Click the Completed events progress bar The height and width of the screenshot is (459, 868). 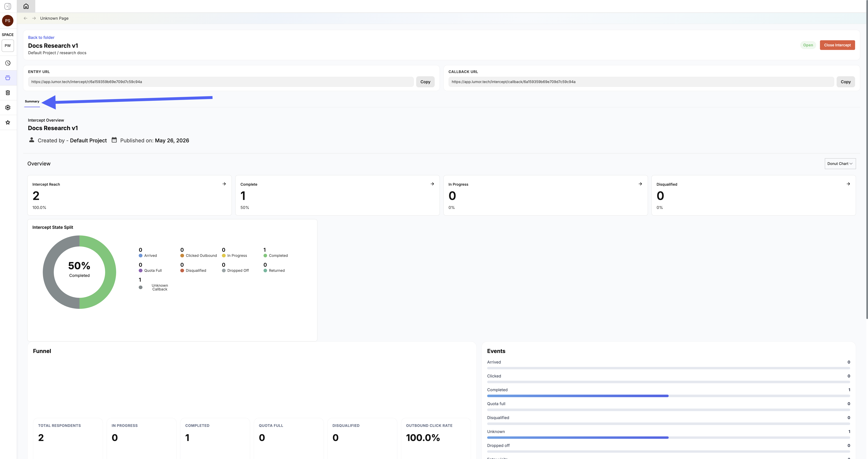click(668, 396)
